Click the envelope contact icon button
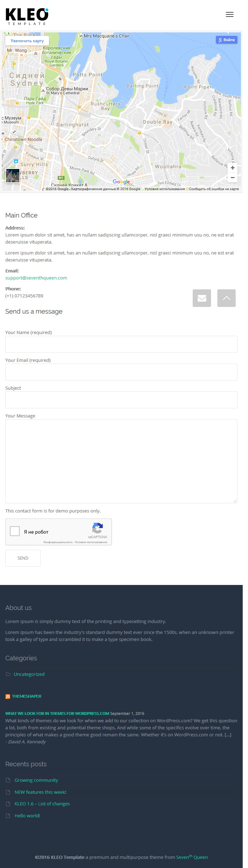248x868 pixels. (202, 298)
